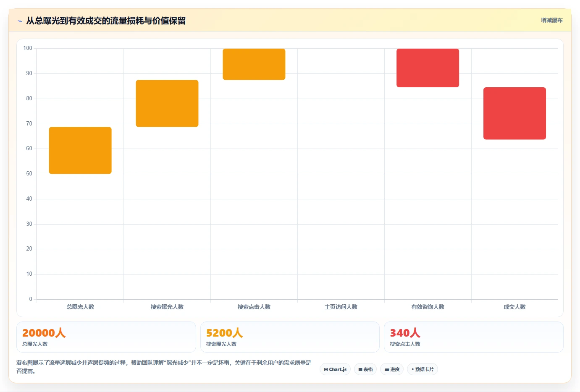Click the 总曝光人数 x-axis label

coord(80,307)
